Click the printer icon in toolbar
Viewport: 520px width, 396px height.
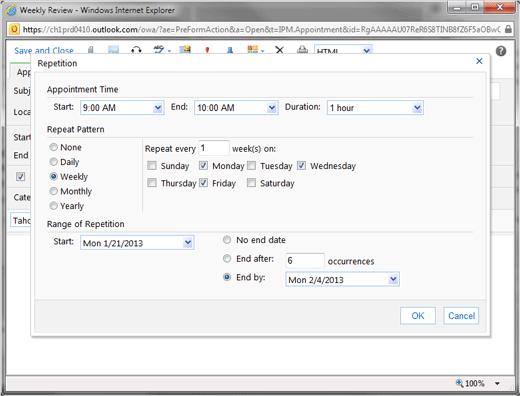302,50
